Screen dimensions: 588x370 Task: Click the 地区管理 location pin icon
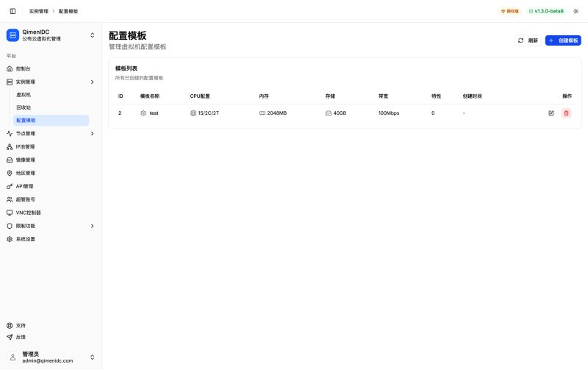click(x=10, y=173)
